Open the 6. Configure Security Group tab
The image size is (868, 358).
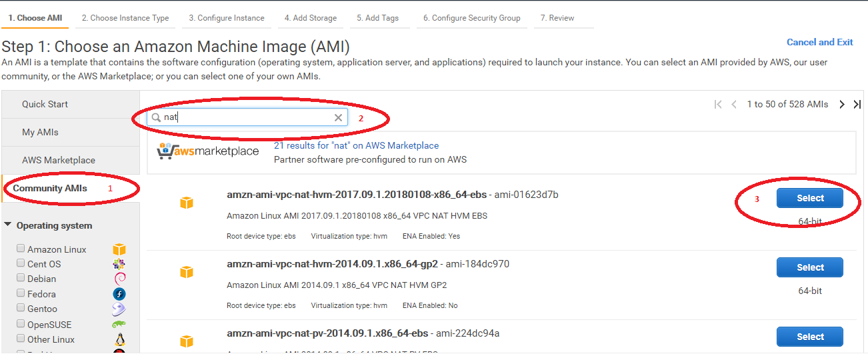point(472,18)
